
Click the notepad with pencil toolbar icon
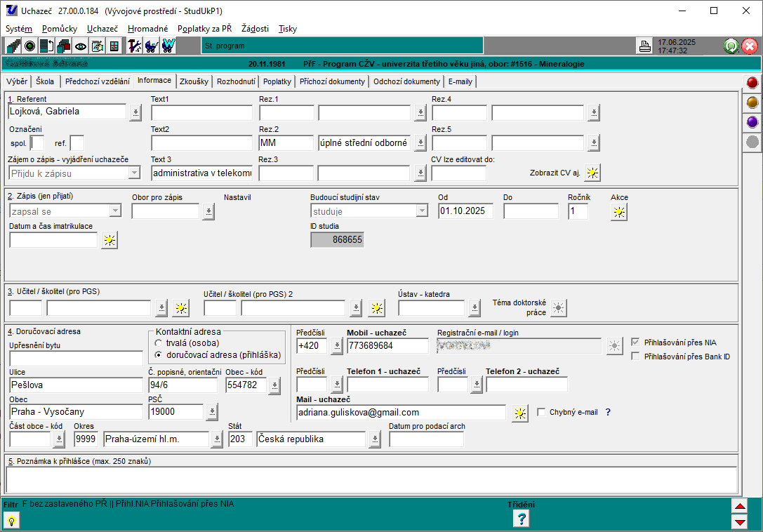[98, 46]
